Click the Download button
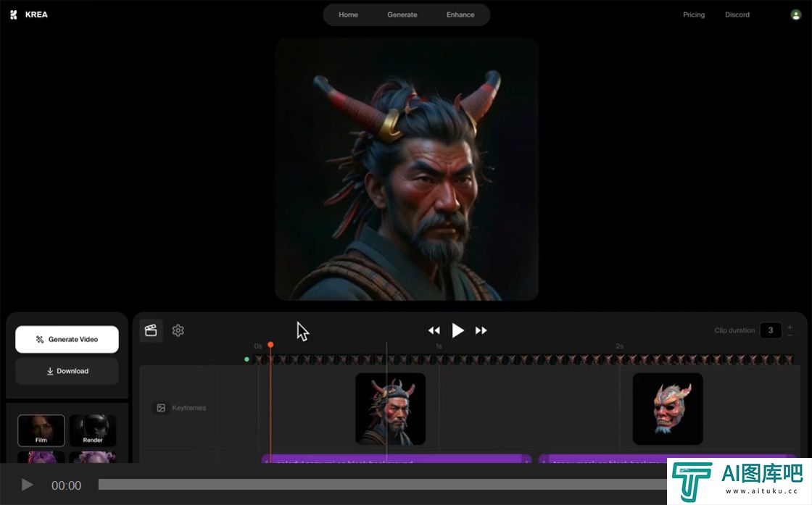812x505 pixels. [67, 371]
